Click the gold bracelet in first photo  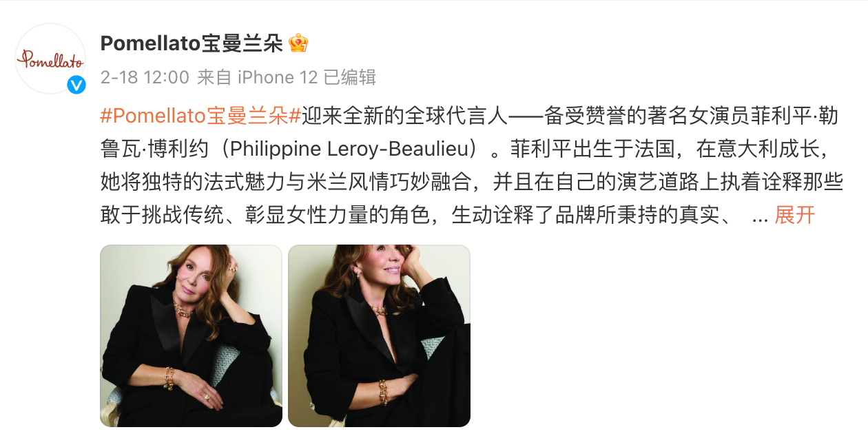tap(169, 378)
